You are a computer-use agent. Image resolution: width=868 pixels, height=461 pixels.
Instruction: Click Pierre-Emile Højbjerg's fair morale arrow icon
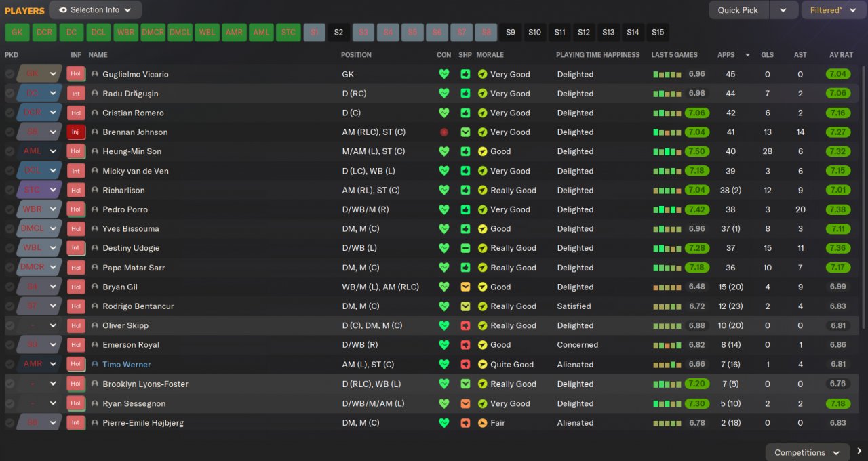[x=483, y=423]
